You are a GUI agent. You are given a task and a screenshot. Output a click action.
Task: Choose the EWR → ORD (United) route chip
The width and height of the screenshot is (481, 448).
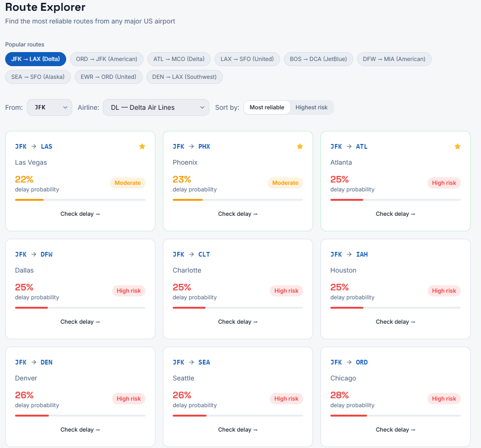(108, 76)
